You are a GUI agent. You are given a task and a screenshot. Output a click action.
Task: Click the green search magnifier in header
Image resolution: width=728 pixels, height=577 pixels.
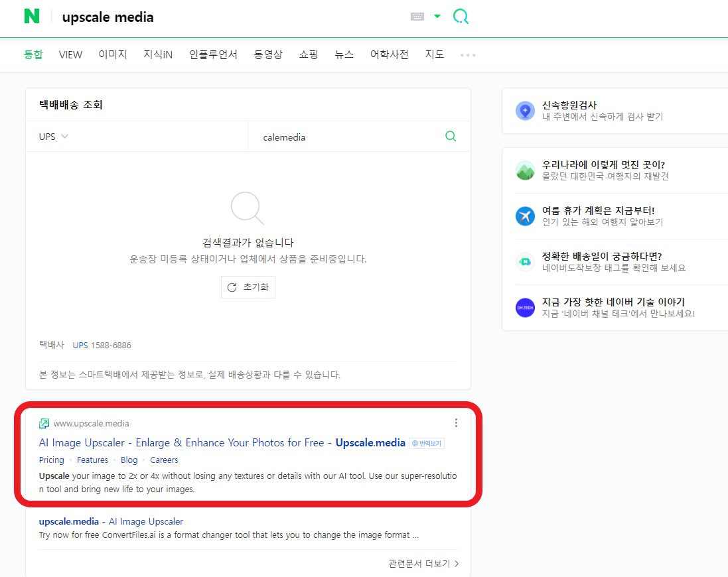tap(461, 17)
